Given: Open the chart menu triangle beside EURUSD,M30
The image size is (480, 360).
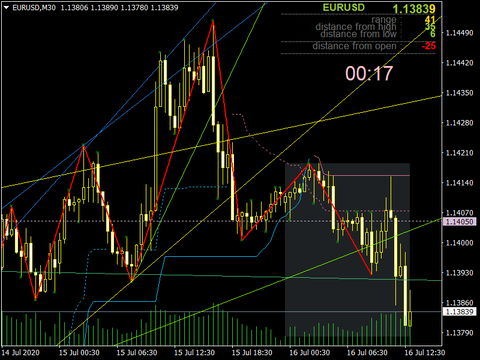Looking at the screenshot, I should [6, 8].
